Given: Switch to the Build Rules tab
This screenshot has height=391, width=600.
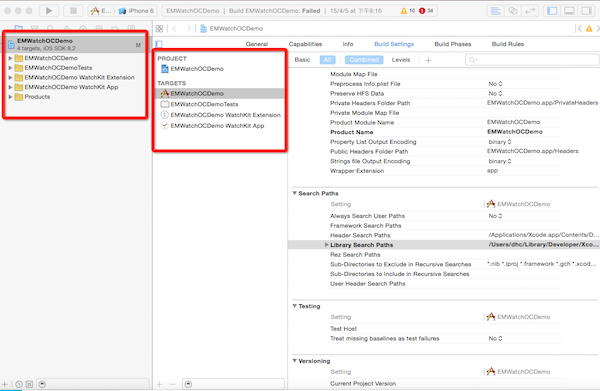Looking at the screenshot, I should pyautogui.click(x=508, y=44).
